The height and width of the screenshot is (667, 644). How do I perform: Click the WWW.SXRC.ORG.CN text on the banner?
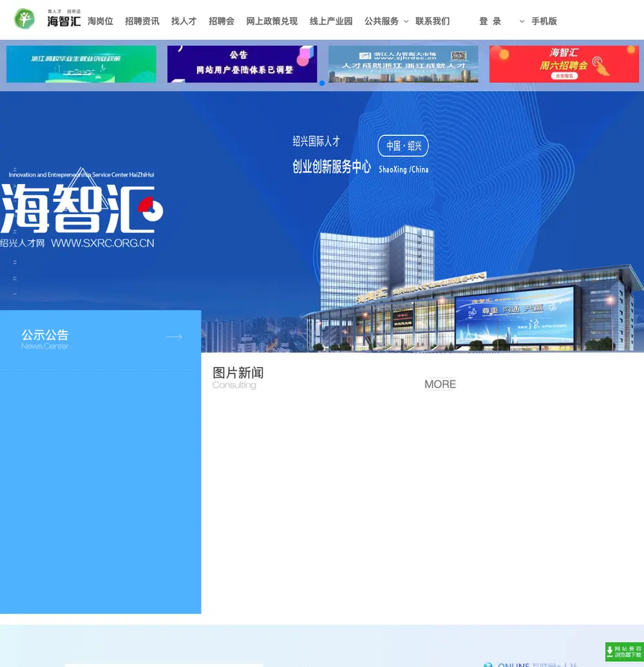102,243
